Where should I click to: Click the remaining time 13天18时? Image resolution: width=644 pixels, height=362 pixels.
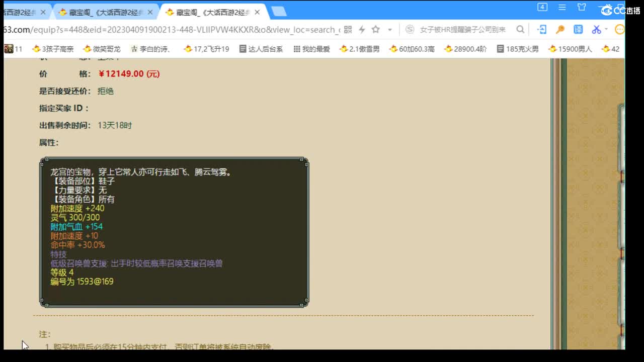pyautogui.click(x=115, y=125)
